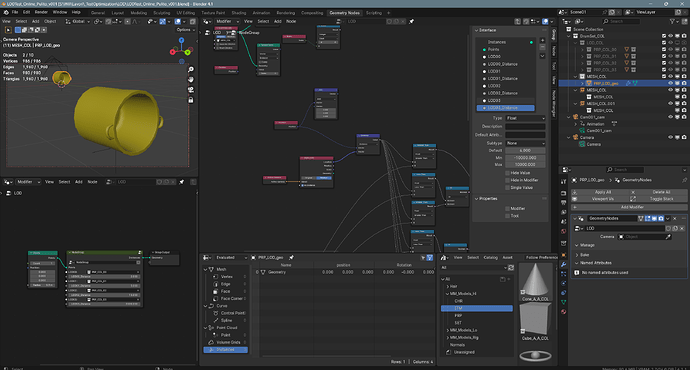690x370 pixels.
Task: Switch to the Geometry Nodes workspace tab
Action: [345, 13]
